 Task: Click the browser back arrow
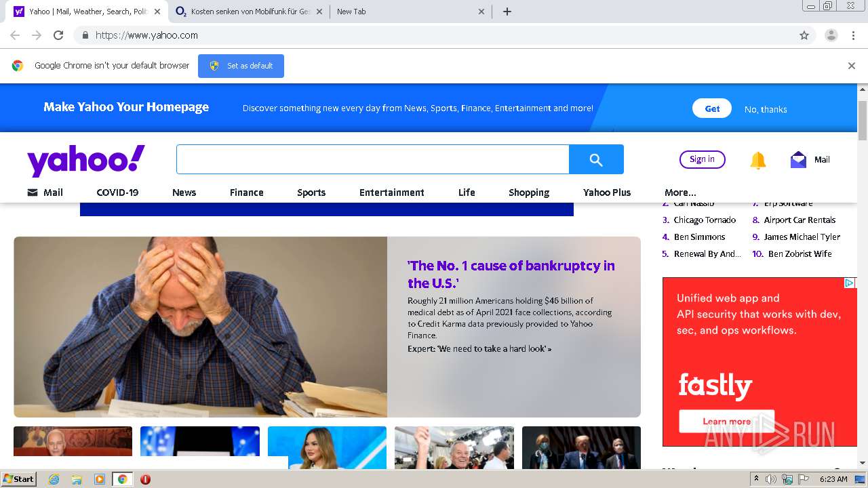15,35
